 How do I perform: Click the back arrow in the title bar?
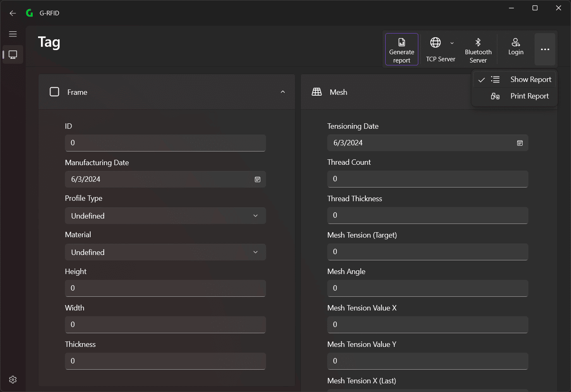click(x=13, y=13)
